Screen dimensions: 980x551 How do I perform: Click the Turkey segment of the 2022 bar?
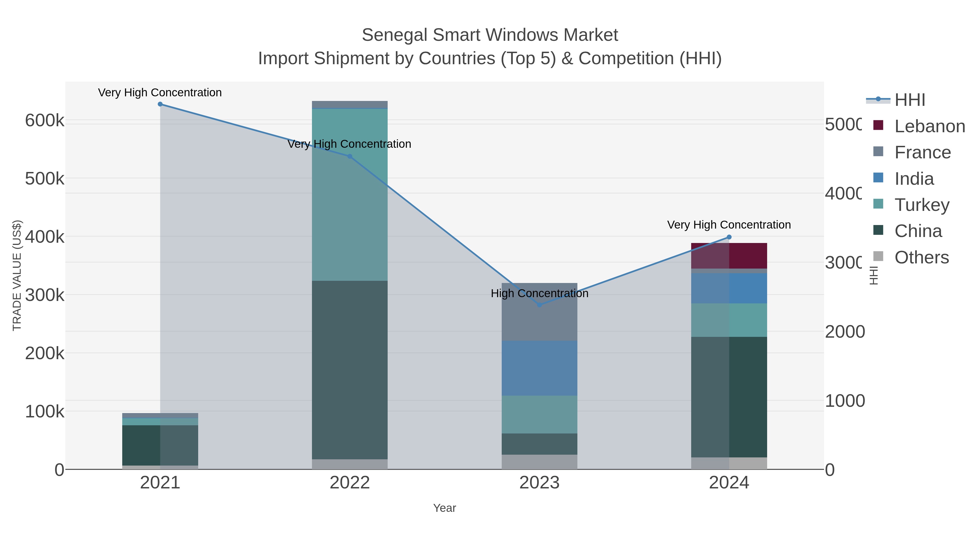(x=350, y=195)
